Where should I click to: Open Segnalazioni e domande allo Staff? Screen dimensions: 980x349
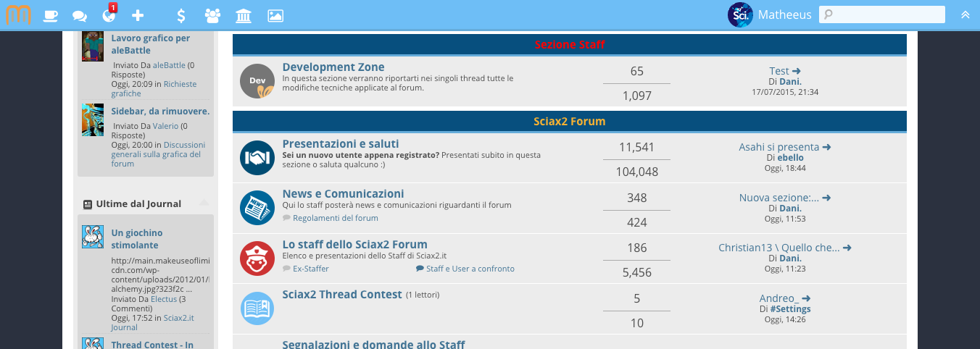[374, 345]
